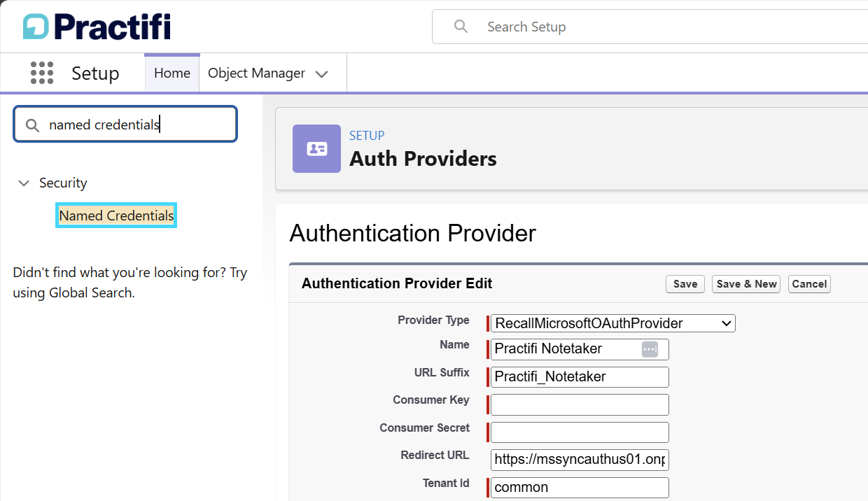
Task: Click the Setup app name text
Action: coord(95,73)
